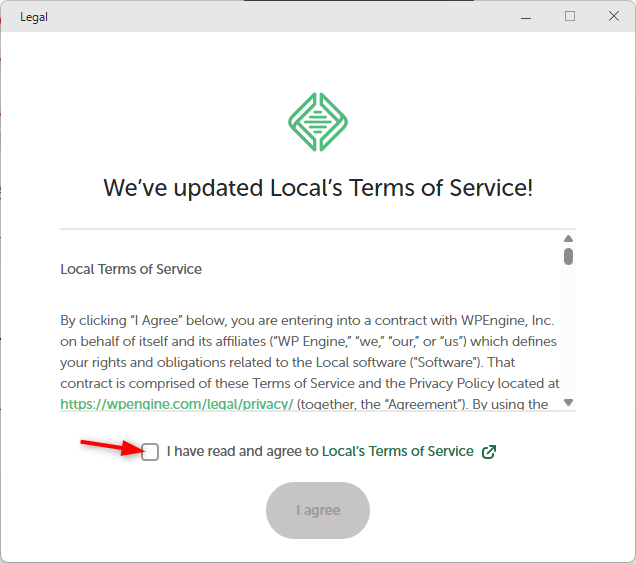Click the terms paragraph mentioning WPEngine, Inc.
This screenshot has height=563, width=636.
pos(308,321)
